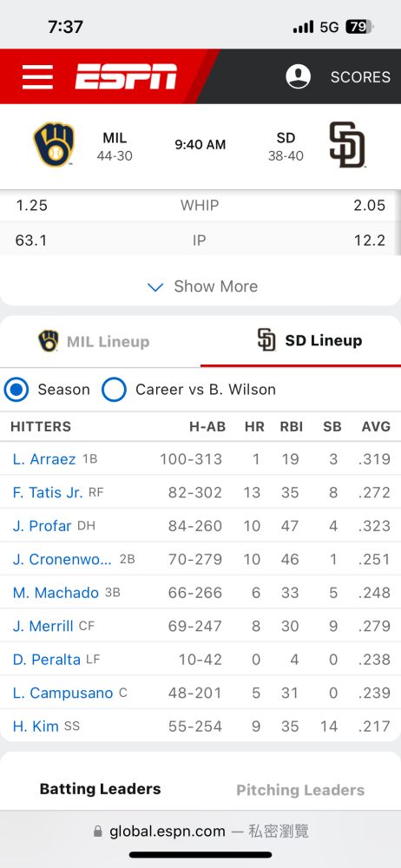Viewport: 401px width, 868px height.
Task: Tap the San Diego Padres logo
Action: tap(347, 144)
